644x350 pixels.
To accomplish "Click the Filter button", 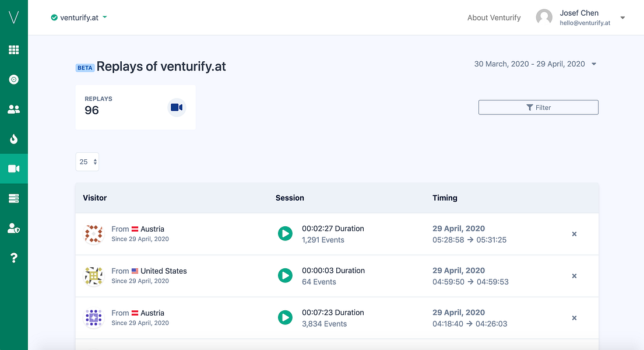I will [x=539, y=107].
